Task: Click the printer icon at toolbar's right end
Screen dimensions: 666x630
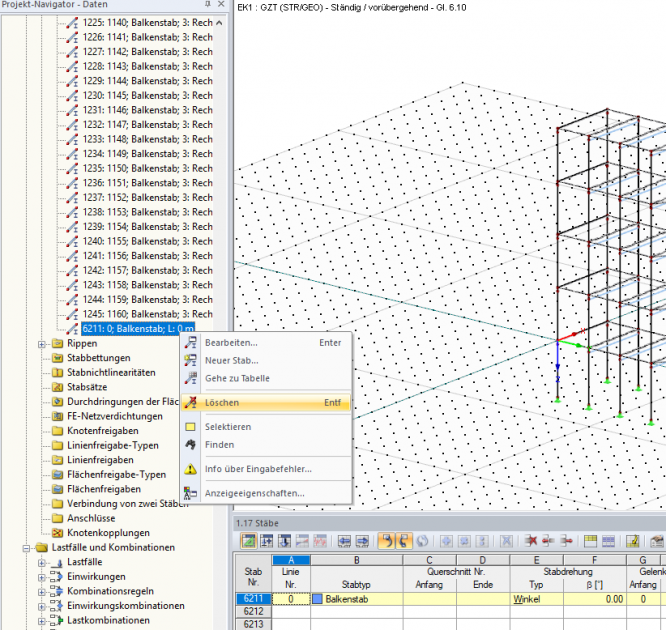Action: tap(657, 541)
